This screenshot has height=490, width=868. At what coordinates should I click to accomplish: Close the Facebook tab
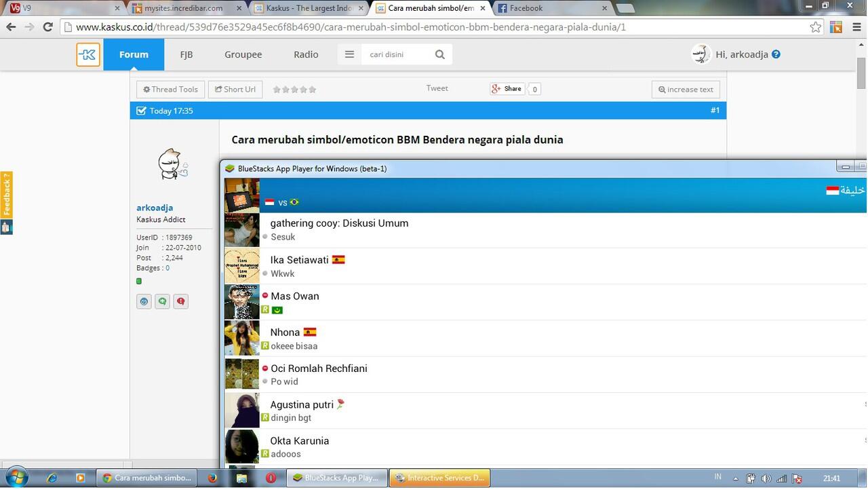click(605, 8)
